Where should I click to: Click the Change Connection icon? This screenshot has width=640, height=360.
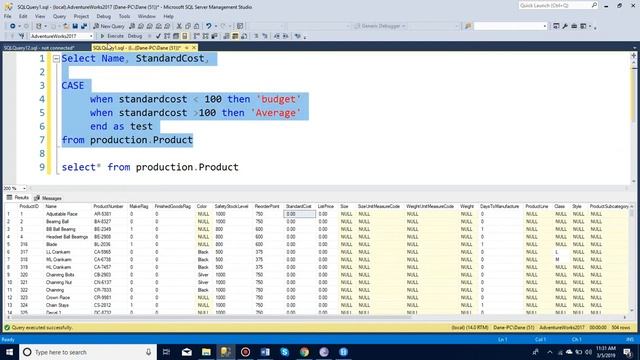(21, 36)
